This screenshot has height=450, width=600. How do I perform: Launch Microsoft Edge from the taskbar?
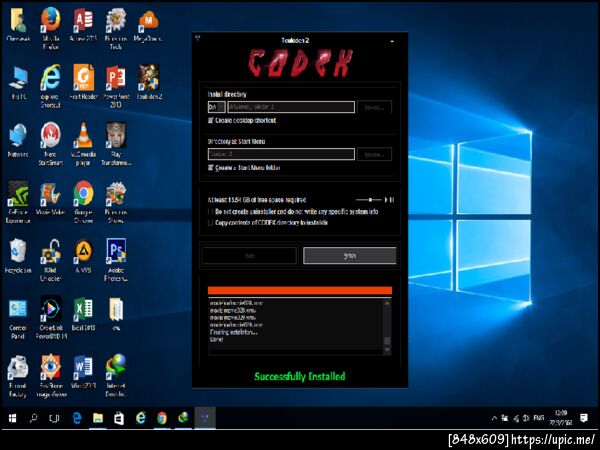(x=77, y=418)
